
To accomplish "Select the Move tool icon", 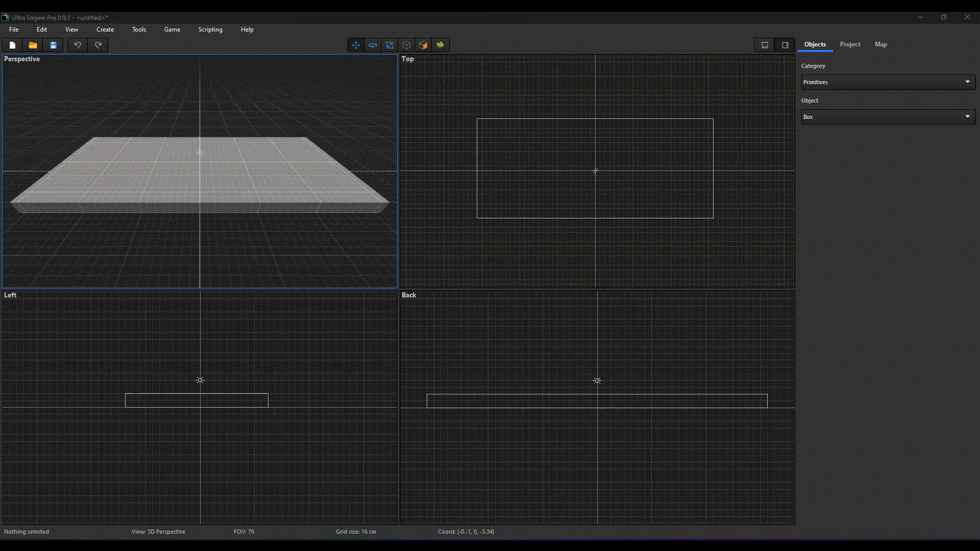I will (356, 45).
